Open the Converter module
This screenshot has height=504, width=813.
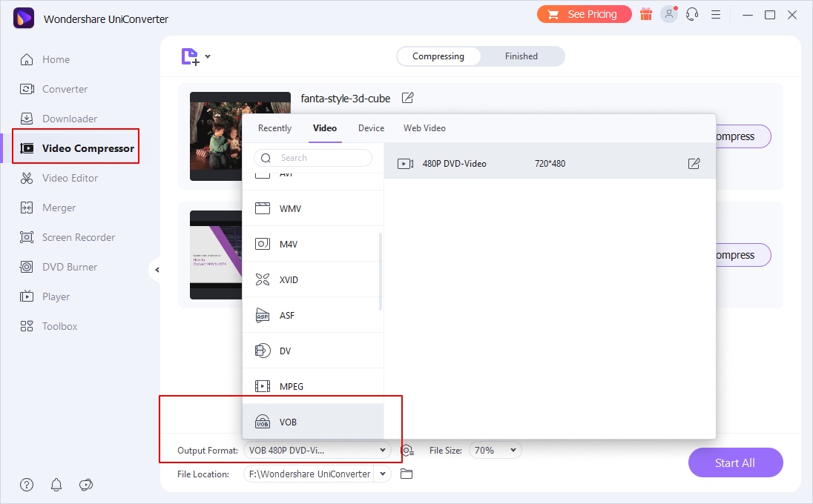point(53,89)
